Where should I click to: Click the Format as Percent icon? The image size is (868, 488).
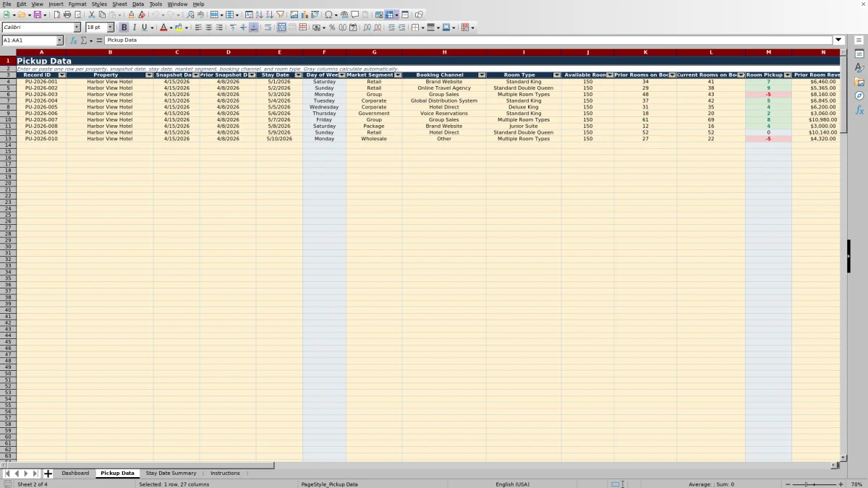332,27
